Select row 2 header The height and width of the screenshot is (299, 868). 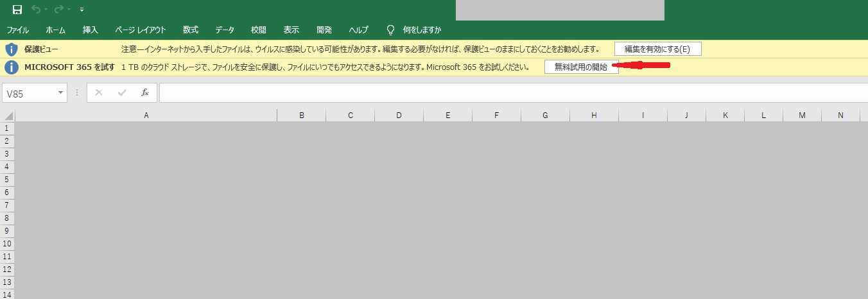coord(7,141)
